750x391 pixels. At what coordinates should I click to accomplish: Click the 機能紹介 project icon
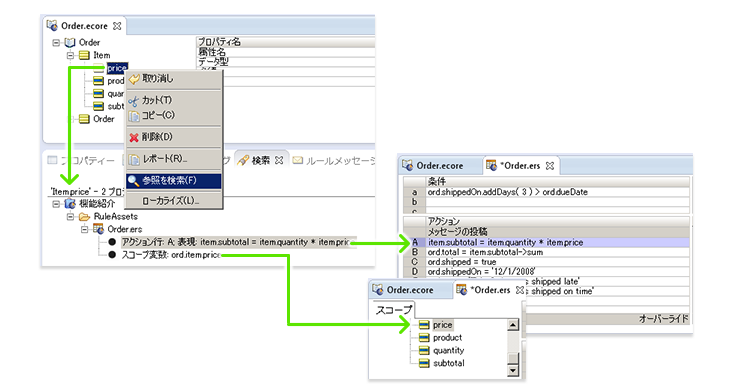[x=70, y=204]
